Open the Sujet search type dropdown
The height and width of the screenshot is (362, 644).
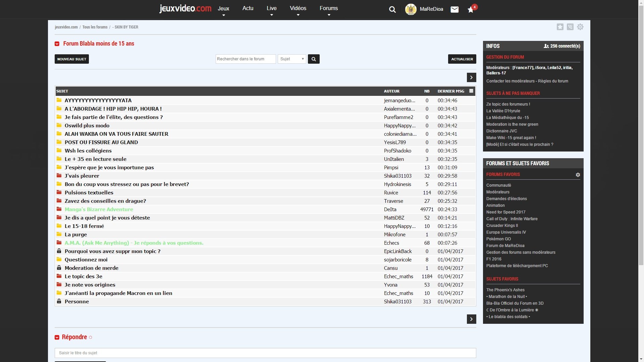coord(292,59)
